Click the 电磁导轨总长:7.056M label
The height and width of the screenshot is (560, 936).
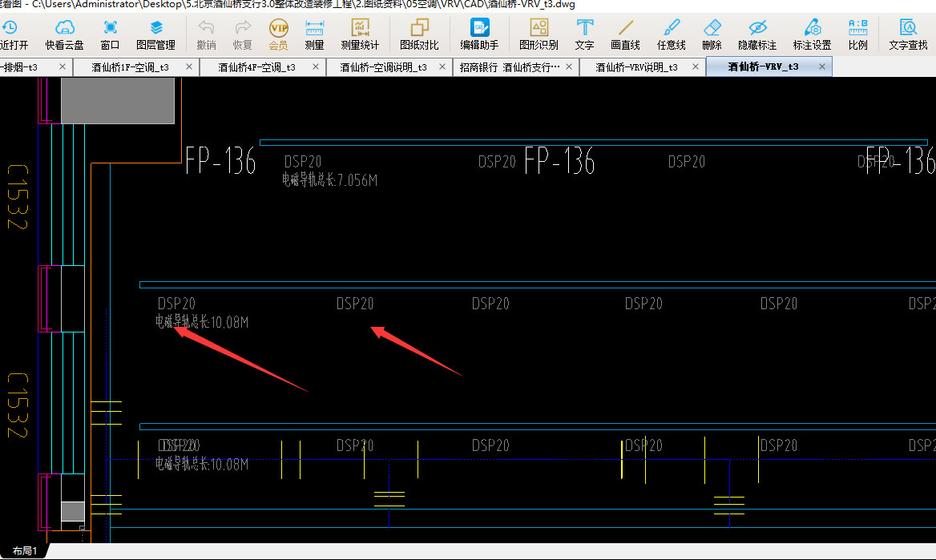pos(329,179)
